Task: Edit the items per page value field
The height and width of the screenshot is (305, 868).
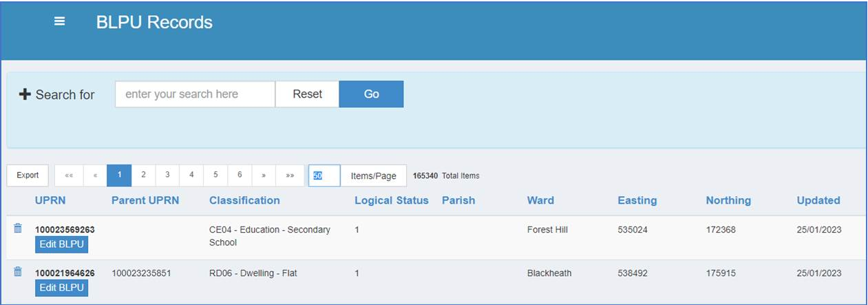Action: [x=324, y=176]
